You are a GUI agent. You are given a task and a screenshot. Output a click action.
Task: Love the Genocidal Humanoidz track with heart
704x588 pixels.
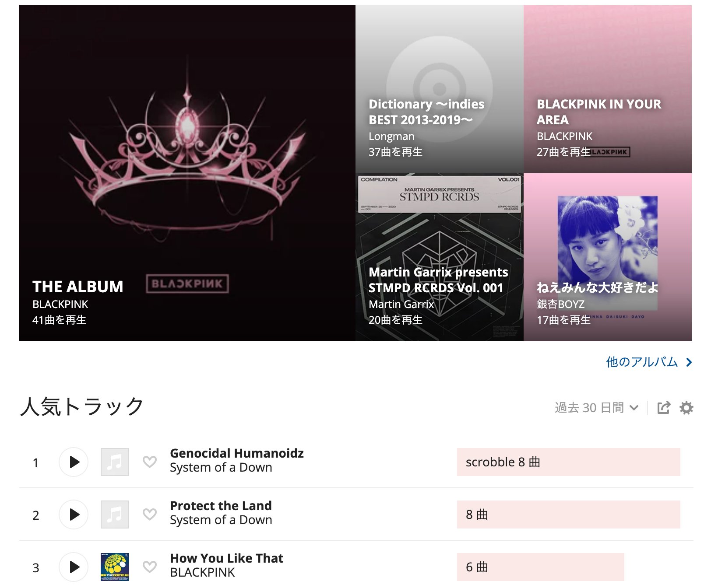pyautogui.click(x=150, y=462)
